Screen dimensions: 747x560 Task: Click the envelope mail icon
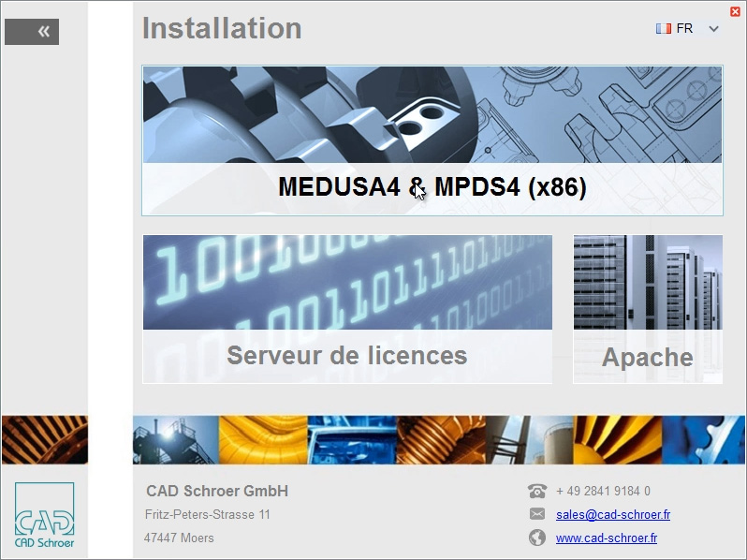pyautogui.click(x=537, y=514)
